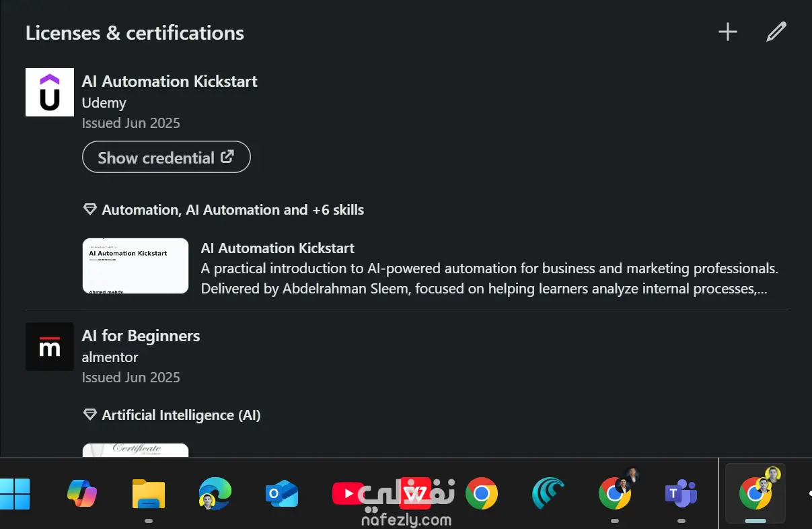This screenshot has width=812, height=529.
Task: Open Microsoft Edge from the taskbar
Action: pyautogui.click(x=215, y=495)
